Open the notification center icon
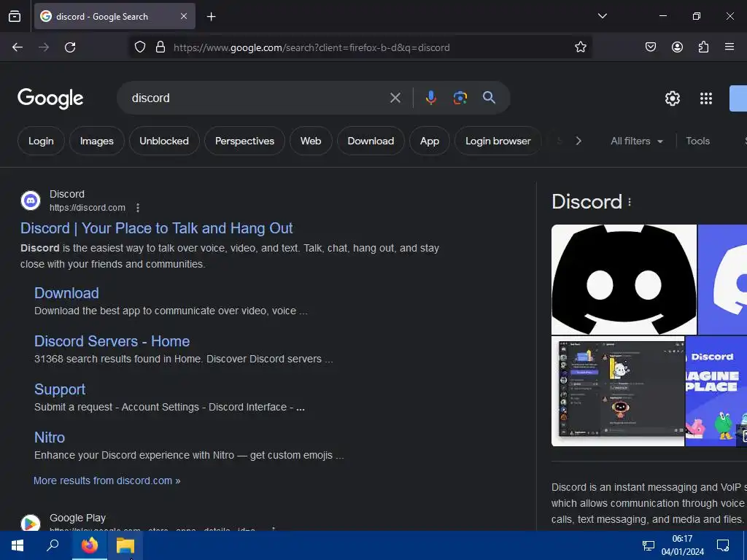The height and width of the screenshot is (560, 747). [723, 545]
